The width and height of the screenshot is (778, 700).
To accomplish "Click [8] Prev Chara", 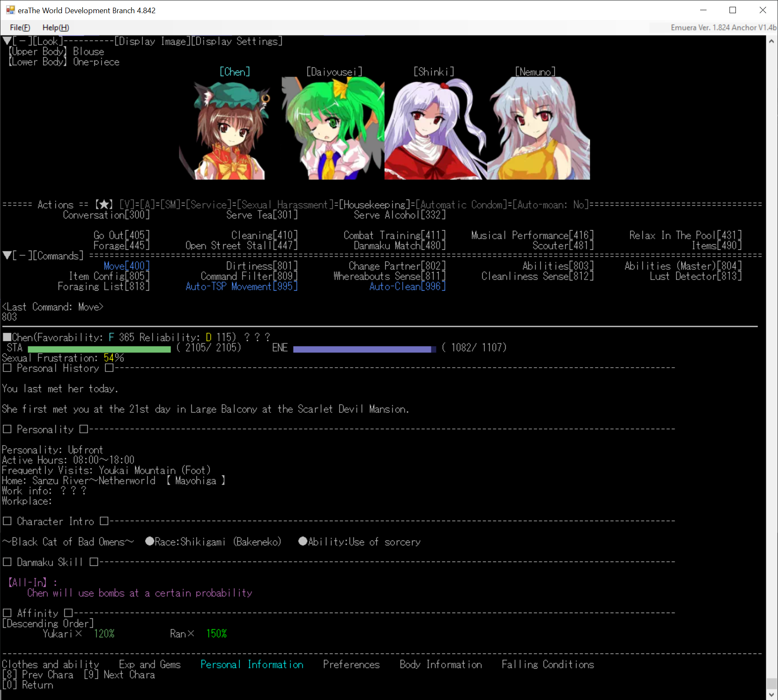I will 38,674.
